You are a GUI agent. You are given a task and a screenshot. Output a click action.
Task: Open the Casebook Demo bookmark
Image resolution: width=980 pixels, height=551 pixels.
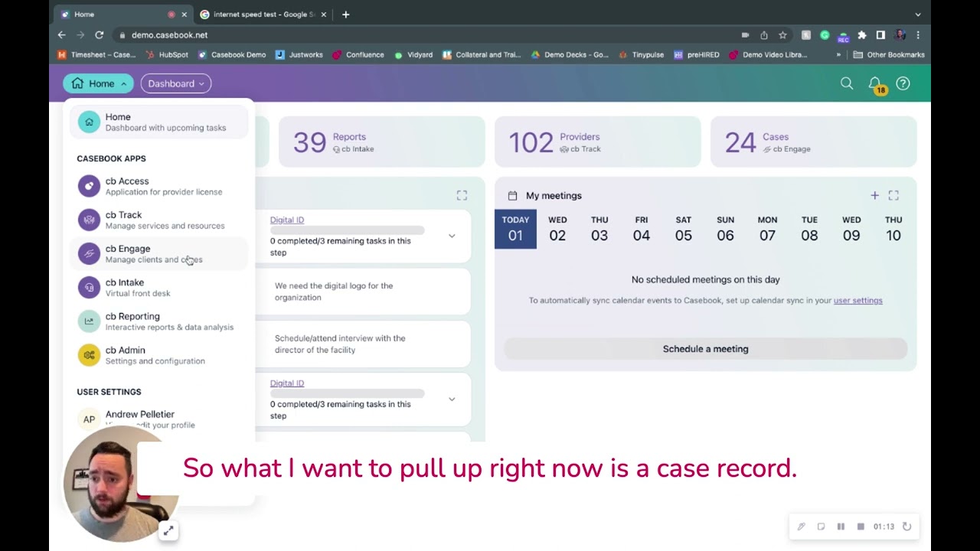click(x=232, y=55)
